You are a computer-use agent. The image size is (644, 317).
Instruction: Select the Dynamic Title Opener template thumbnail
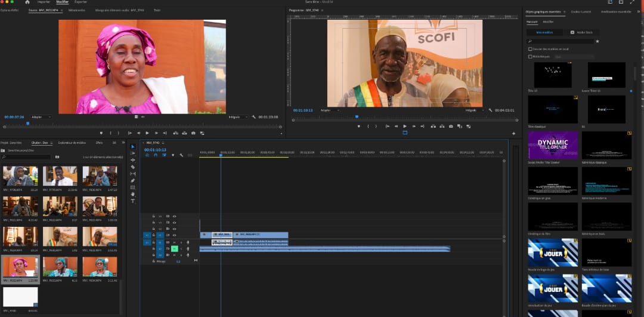[x=553, y=144]
